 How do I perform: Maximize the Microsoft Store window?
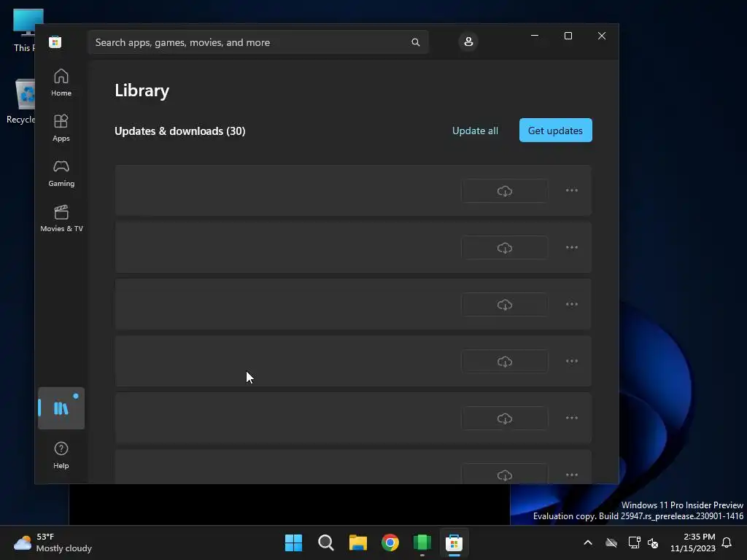568,36
